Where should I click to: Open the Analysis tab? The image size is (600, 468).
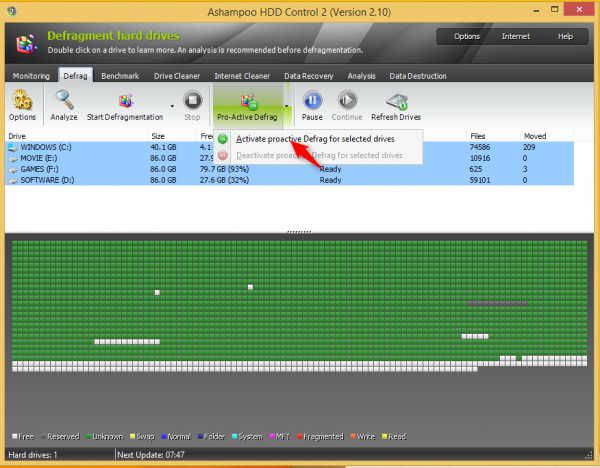click(x=361, y=76)
